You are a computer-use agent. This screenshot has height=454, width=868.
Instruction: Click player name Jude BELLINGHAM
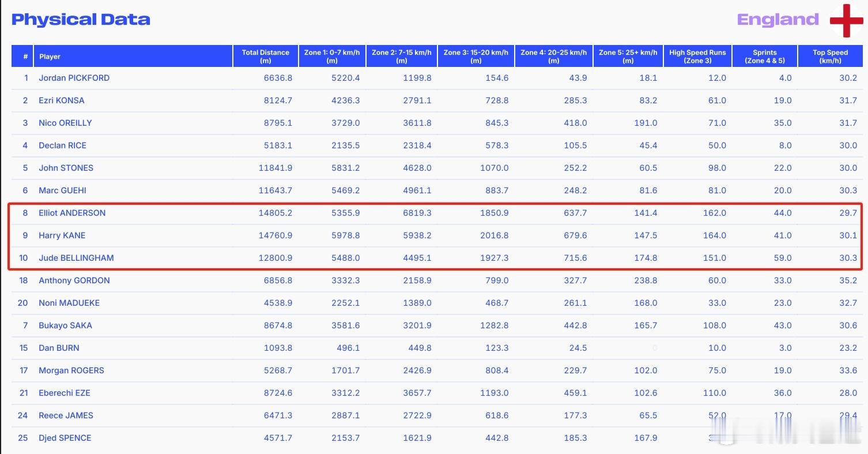[x=76, y=258]
